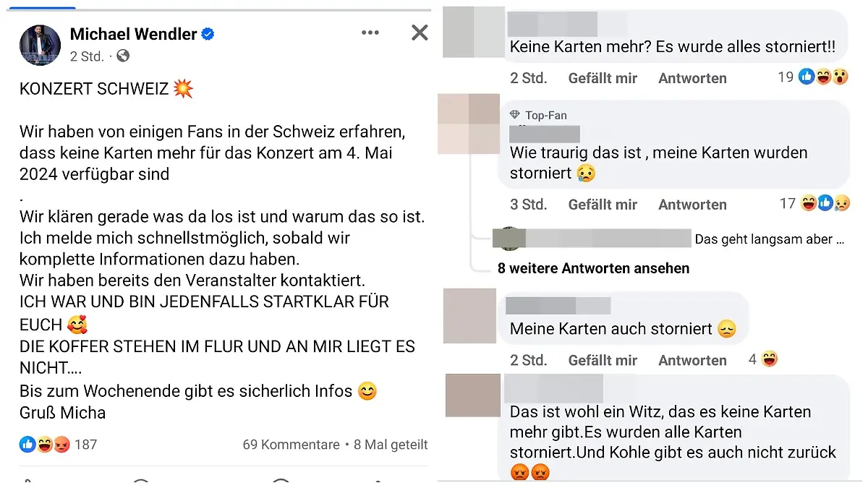The height and width of the screenshot is (488, 868).
Task: Expand 8 weitere Antworten ansehen
Action: (593, 268)
